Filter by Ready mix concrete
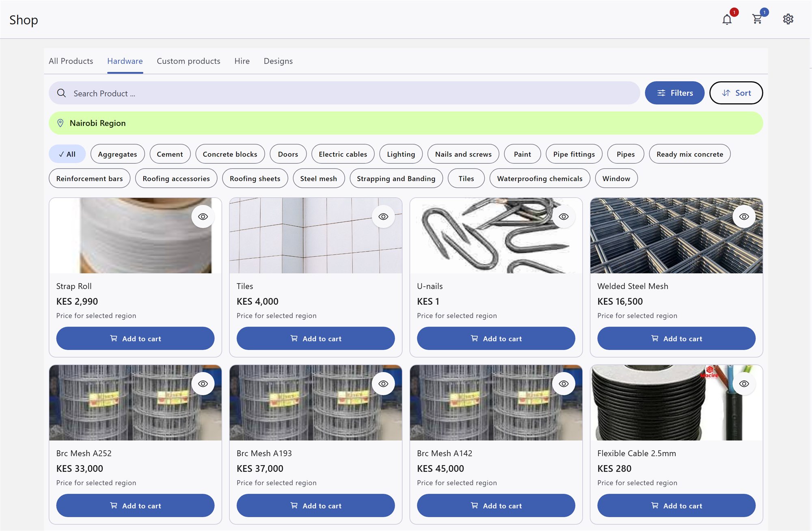The height and width of the screenshot is (531, 812). [689, 154]
